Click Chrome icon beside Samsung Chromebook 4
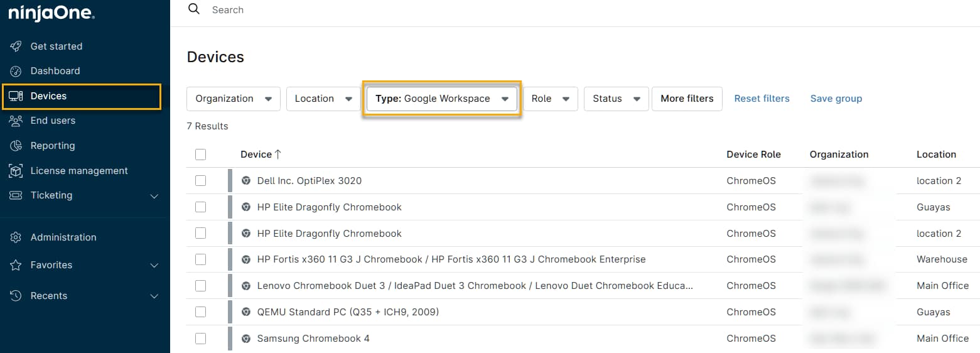Screen dimensions: 980x353 246,339
